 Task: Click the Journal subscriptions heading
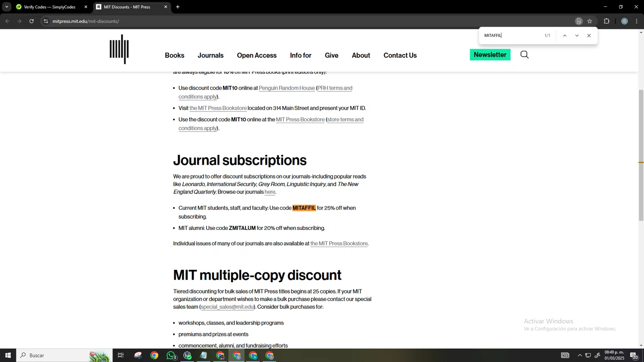click(240, 160)
